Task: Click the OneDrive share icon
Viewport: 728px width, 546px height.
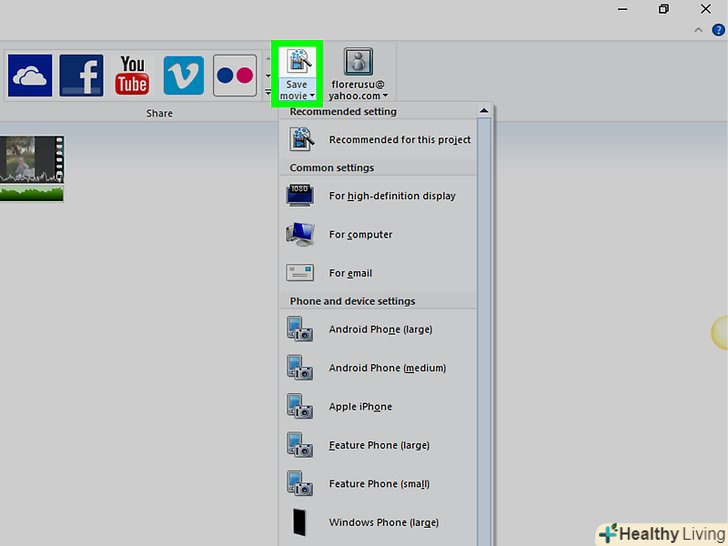Action: pos(29,75)
